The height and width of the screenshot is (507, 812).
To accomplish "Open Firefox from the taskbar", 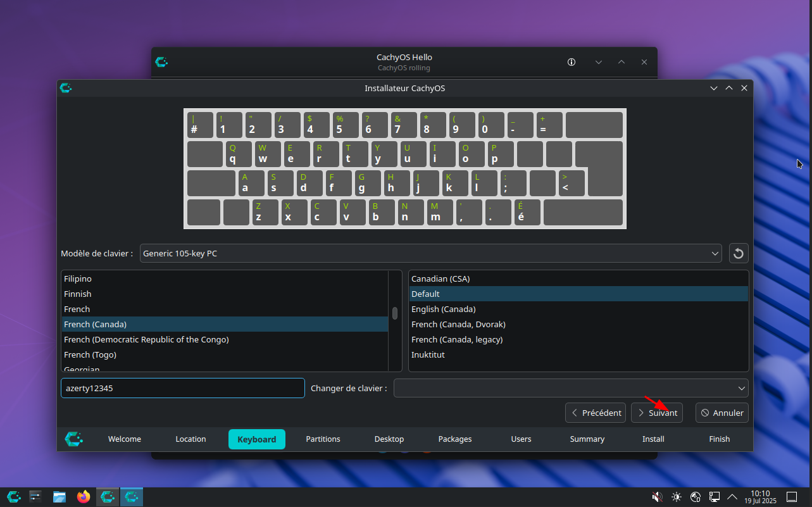I will pyautogui.click(x=84, y=497).
